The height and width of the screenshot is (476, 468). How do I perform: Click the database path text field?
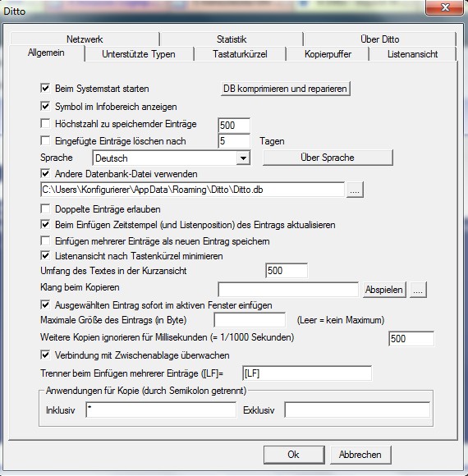coord(192,190)
